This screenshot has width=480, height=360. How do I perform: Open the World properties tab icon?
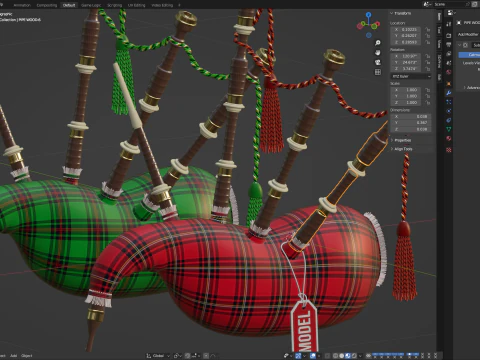tap(449, 72)
